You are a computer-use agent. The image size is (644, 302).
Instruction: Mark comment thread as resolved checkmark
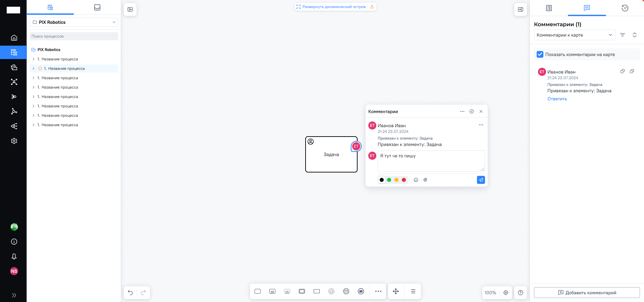tap(472, 111)
